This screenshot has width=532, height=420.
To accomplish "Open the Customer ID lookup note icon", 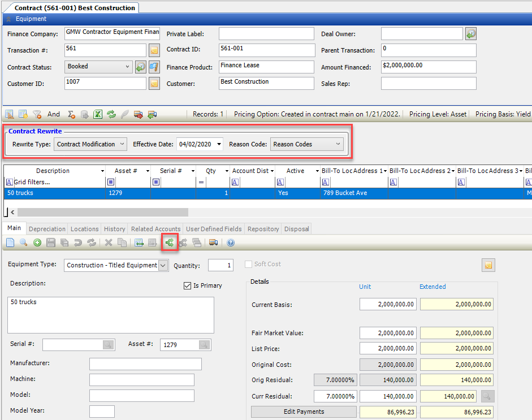I will pyautogui.click(x=154, y=84).
